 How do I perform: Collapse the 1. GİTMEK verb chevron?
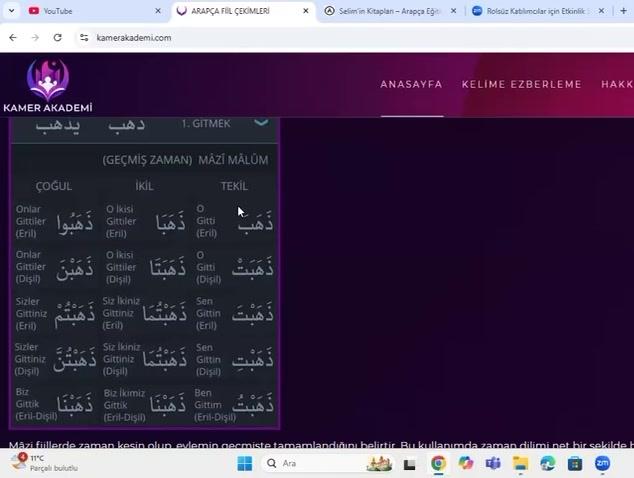pos(261,122)
